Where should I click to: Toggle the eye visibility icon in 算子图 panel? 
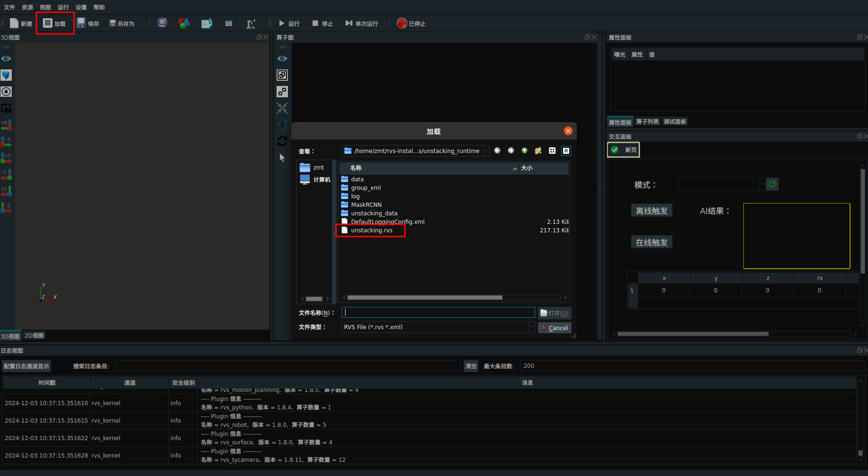tap(282, 59)
